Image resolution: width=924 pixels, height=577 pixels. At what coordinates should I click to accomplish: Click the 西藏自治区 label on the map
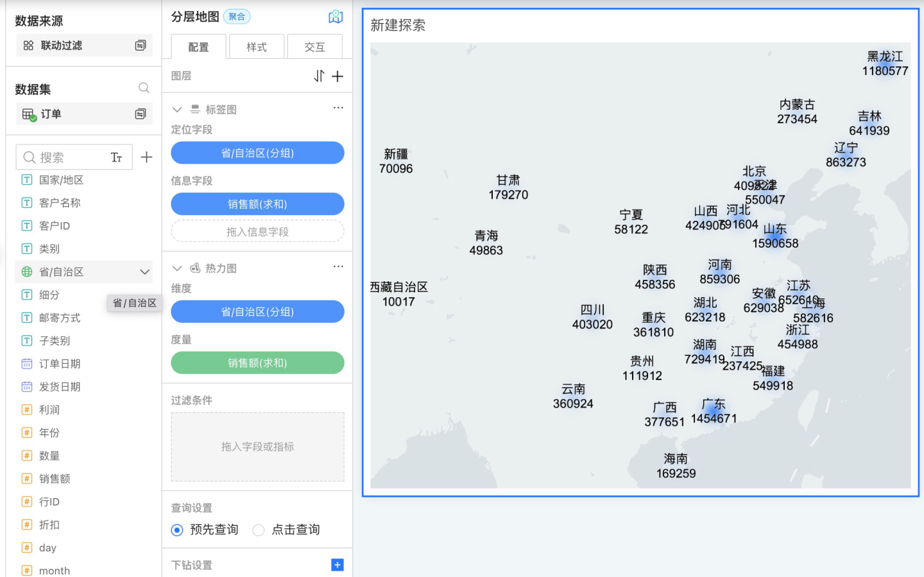tap(398, 294)
